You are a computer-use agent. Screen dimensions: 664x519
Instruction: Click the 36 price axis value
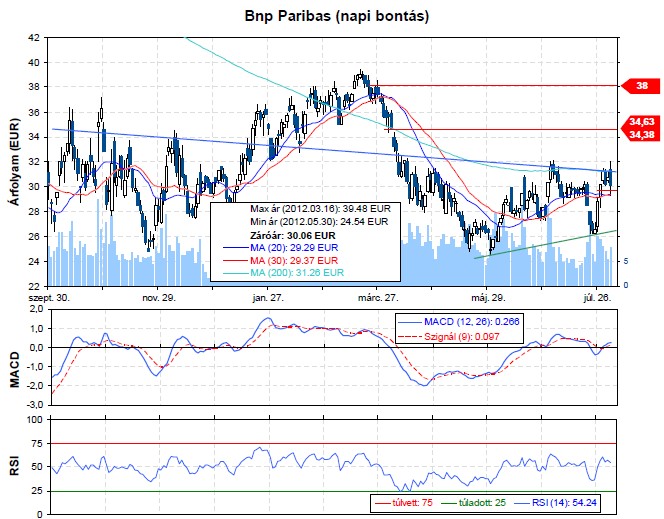(x=35, y=112)
